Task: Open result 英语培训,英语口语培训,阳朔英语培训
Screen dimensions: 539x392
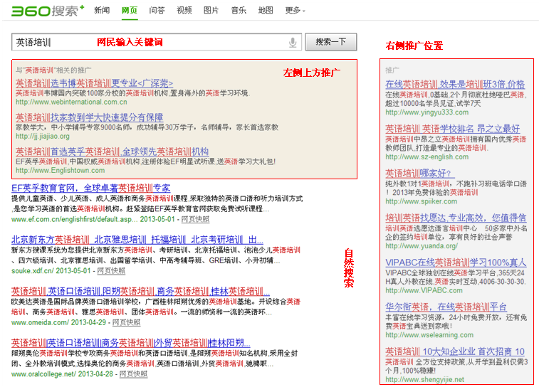Action: coord(140,292)
